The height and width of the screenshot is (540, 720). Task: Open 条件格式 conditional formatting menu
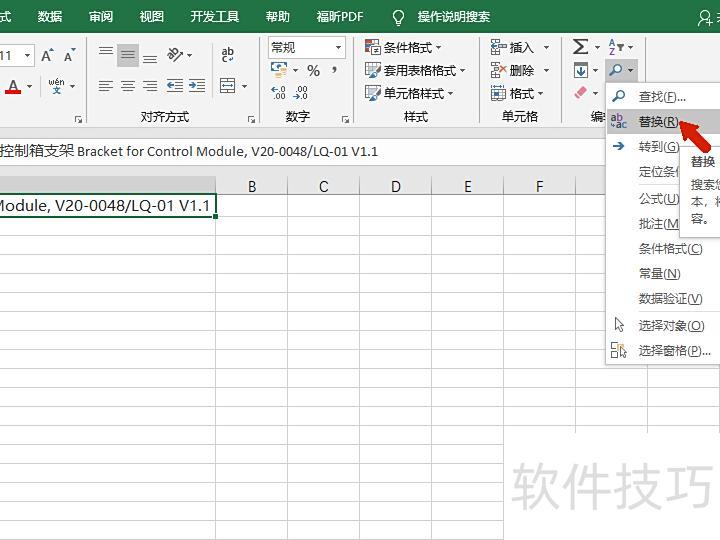click(x=403, y=47)
